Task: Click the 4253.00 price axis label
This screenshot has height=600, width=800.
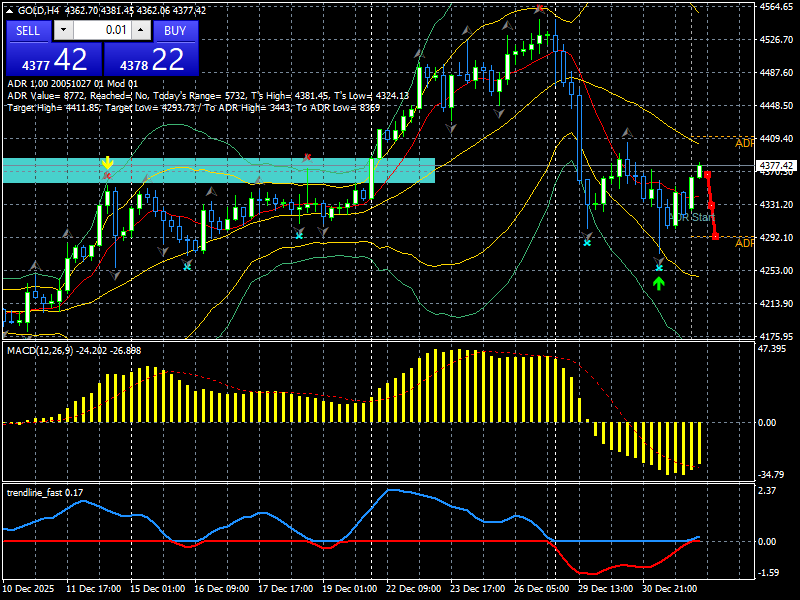Action: (x=777, y=270)
